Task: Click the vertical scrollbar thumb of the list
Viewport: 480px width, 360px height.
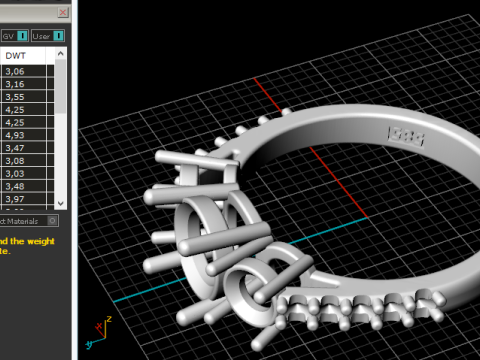Action: pos(61,86)
